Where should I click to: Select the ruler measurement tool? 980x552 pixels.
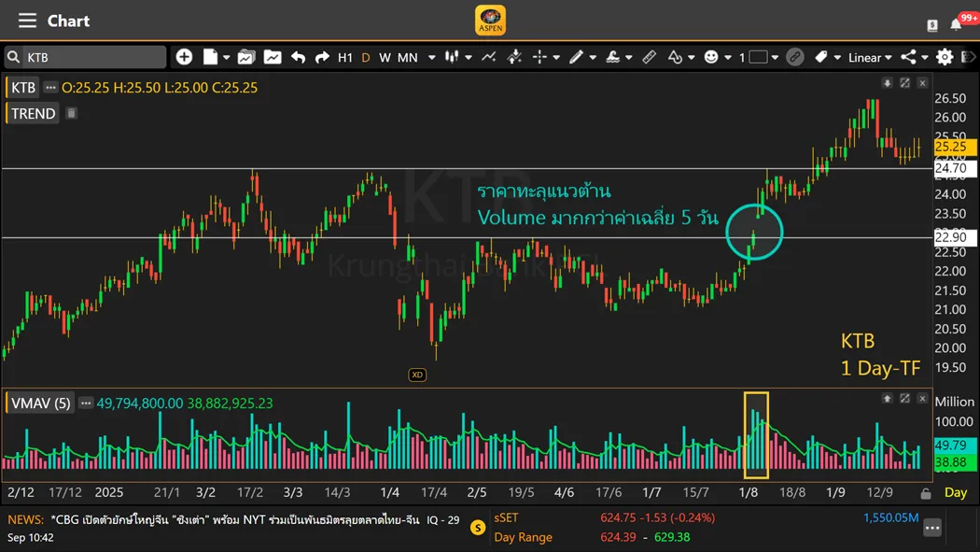pos(649,57)
